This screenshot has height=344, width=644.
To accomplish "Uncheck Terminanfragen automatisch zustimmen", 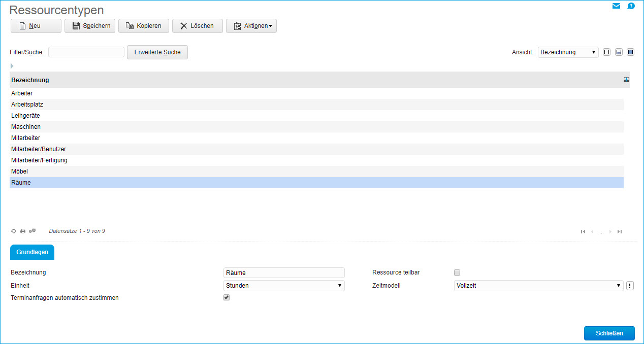I will [227, 298].
